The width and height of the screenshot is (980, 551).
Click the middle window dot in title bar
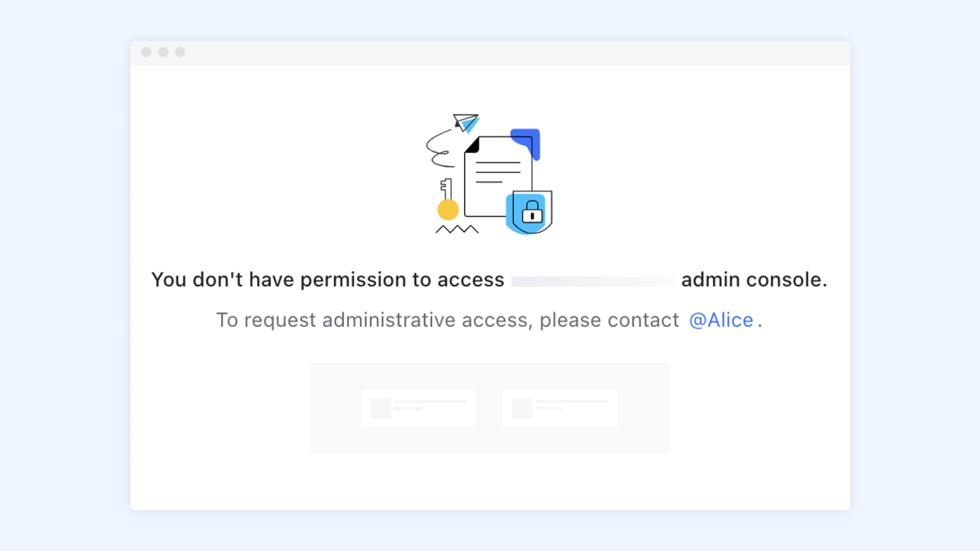click(163, 52)
